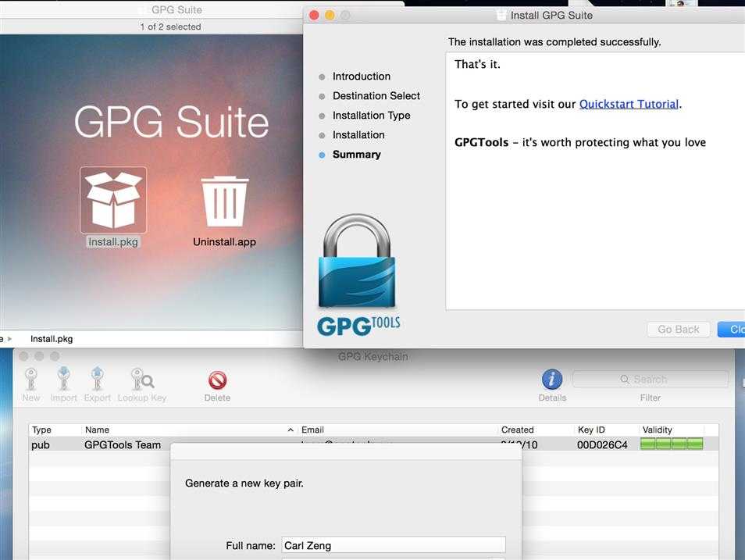Image resolution: width=745 pixels, height=560 pixels.
Task: Click the Key ID value 00D026C4
Action: click(x=602, y=445)
